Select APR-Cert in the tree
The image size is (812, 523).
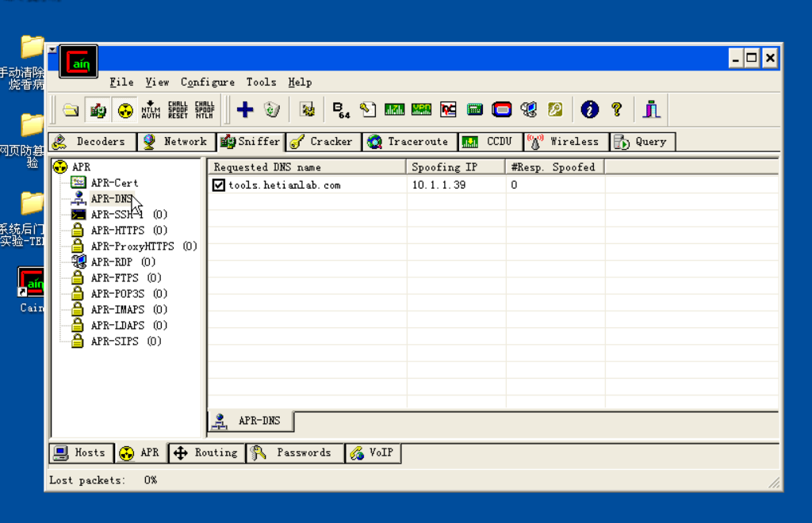(114, 182)
